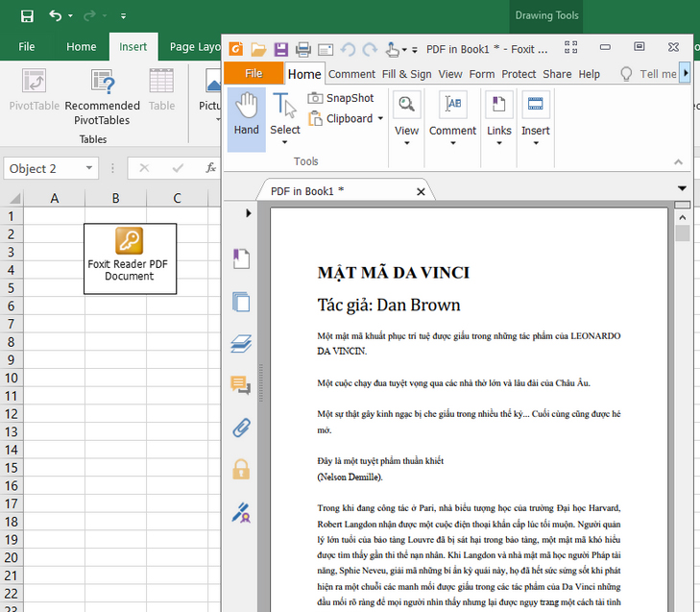
Task: Open the Foxit Form tab
Action: (482, 74)
